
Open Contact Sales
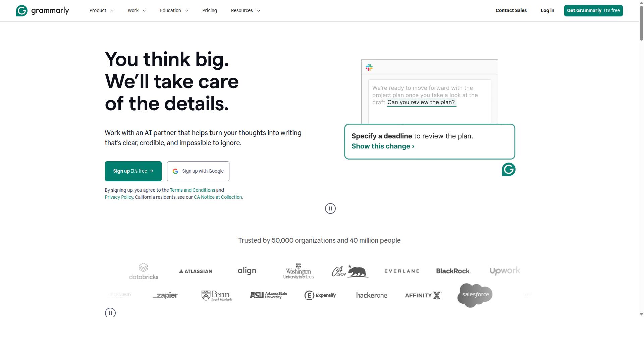click(x=511, y=11)
